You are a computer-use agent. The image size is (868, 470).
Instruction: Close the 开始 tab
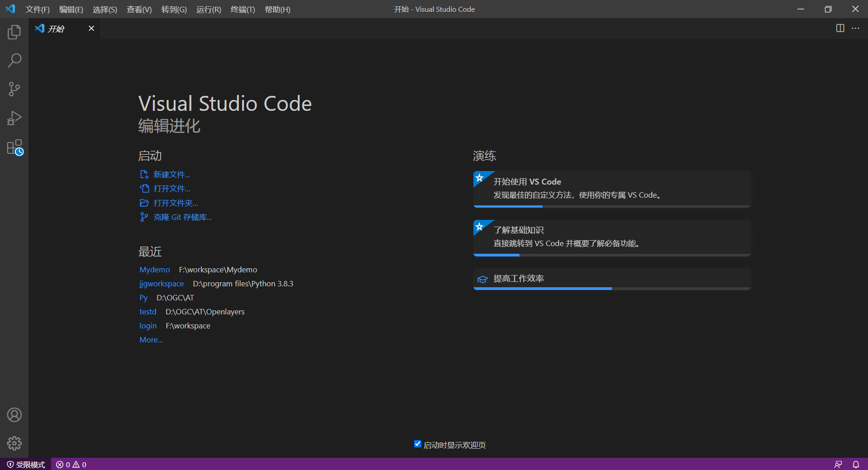91,28
